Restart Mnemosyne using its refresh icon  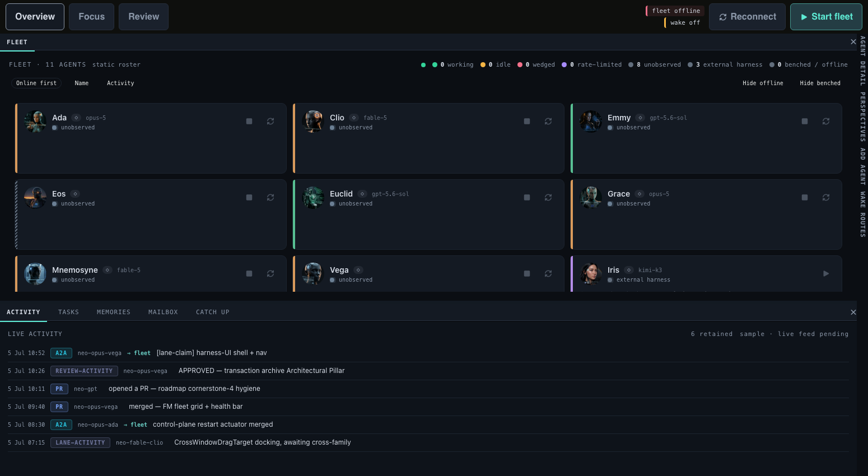click(270, 274)
